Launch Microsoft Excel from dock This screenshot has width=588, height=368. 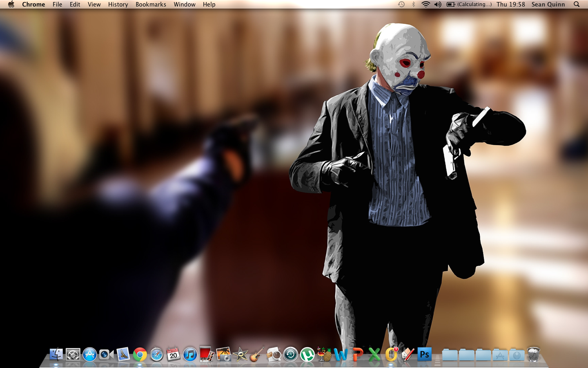374,354
